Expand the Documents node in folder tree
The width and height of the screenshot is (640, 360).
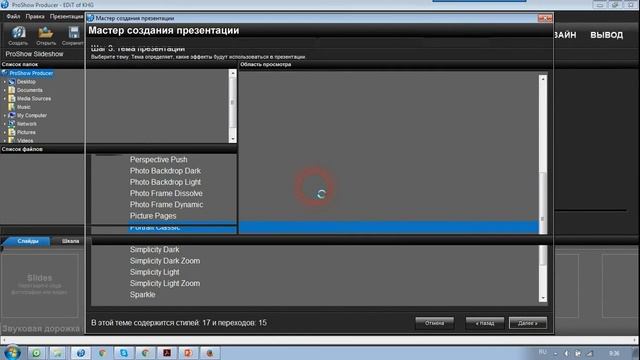pyautogui.click(x=5, y=90)
